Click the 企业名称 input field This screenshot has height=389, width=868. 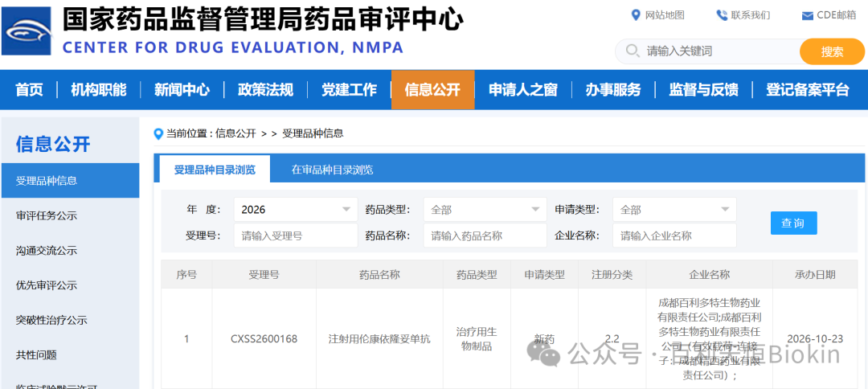coord(674,235)
